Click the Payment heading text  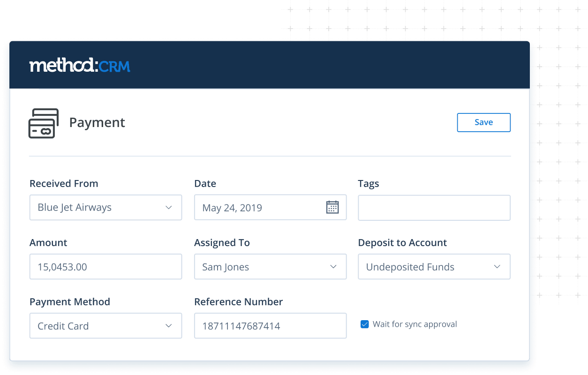coord(97,123)
